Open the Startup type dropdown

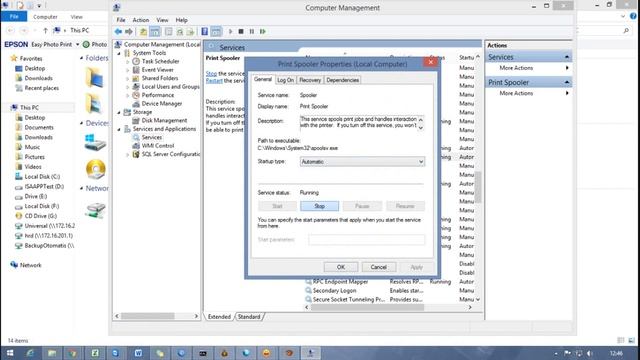coord(362,162)
